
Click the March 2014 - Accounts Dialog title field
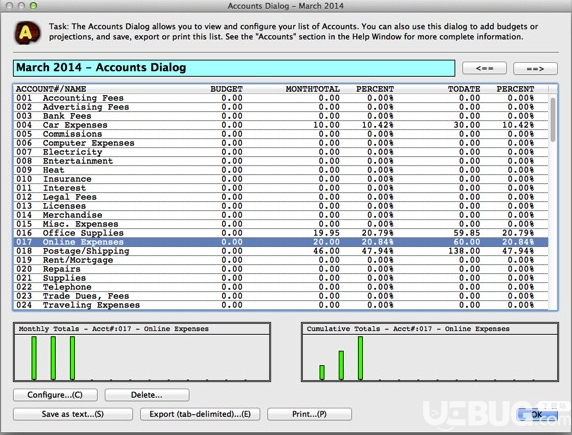point(234,68)
